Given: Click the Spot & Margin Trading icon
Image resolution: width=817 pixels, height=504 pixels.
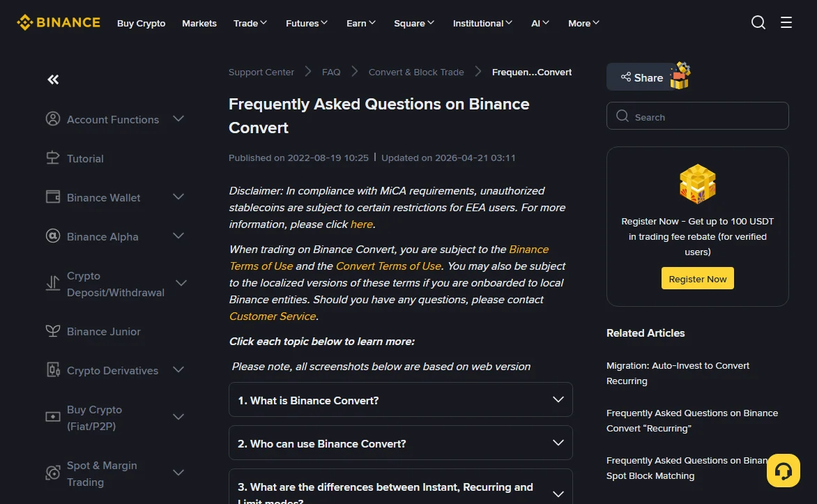Looking at the screenshot, I should [x=52, y=473].
